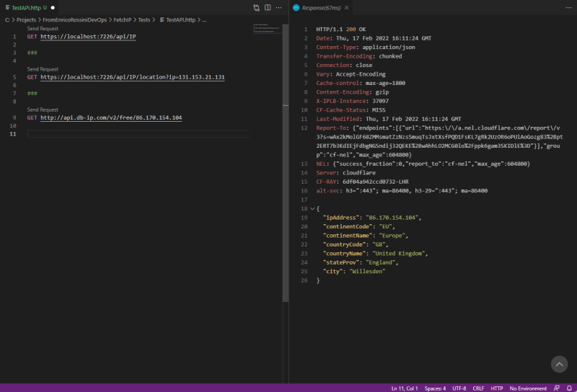Select the FetchIP breadcrumb item
Viewport: 577px width, 392px height.
pyautogui.click(x=123, y=20)
